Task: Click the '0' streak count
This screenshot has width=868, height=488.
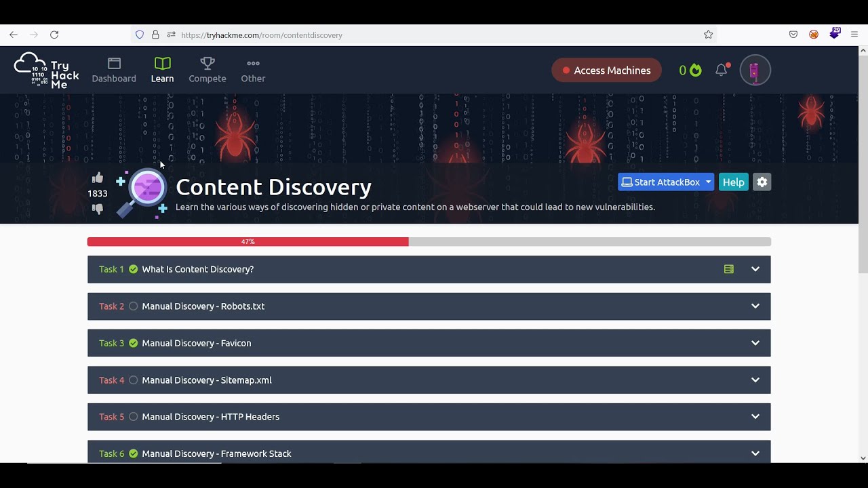Action: coord(683,70)
